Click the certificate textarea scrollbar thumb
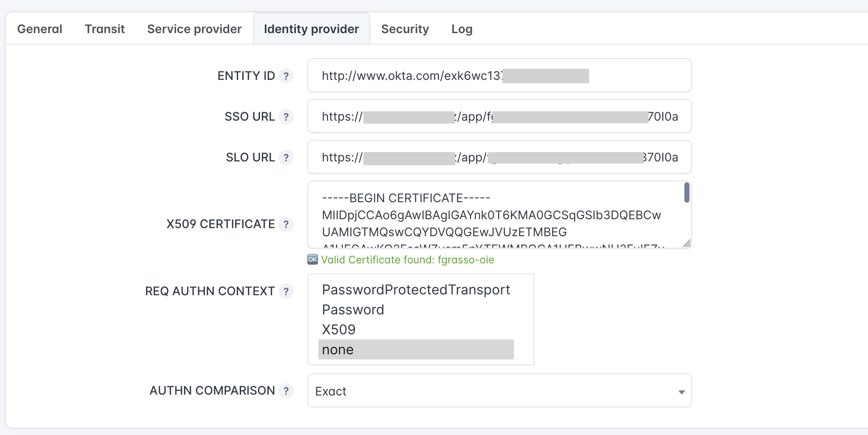The image size is (868, 435). tap(686, 193)
